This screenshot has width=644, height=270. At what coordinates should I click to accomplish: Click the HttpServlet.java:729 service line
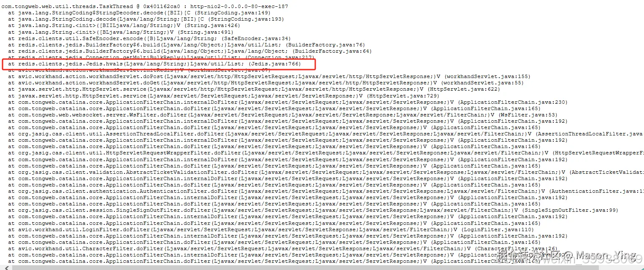(224, 96)
